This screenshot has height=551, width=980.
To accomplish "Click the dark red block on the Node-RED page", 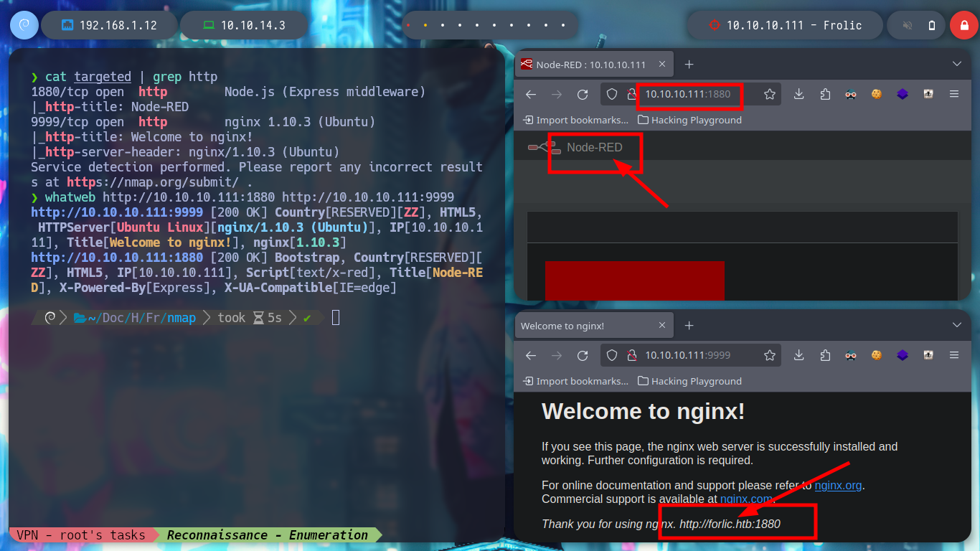I will point(634,281).
